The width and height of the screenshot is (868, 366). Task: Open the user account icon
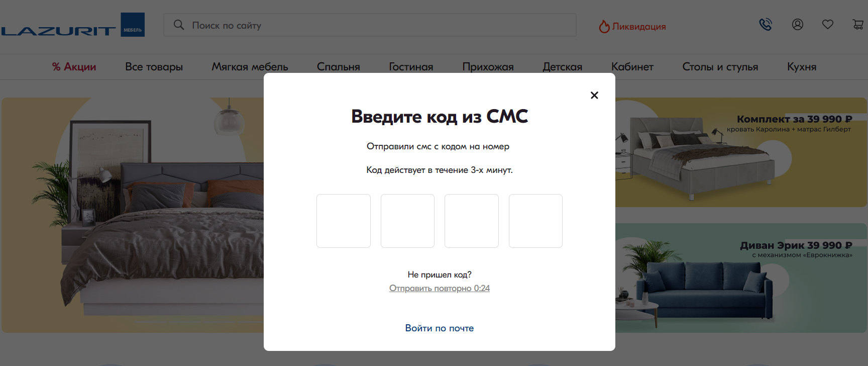click(x=798, y=24)
